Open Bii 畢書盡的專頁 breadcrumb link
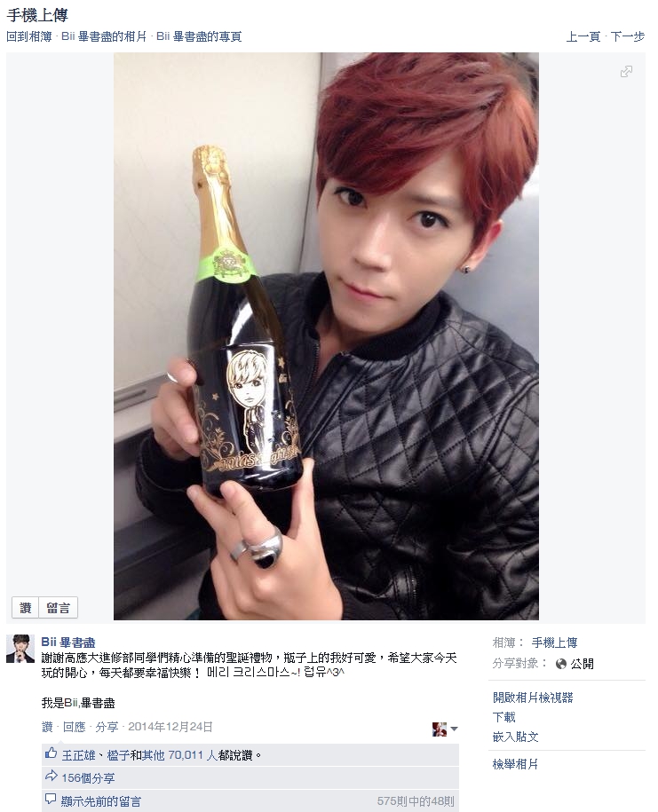Screen dimensions: 658x812 pyautogui.click(x=199, y=36)
